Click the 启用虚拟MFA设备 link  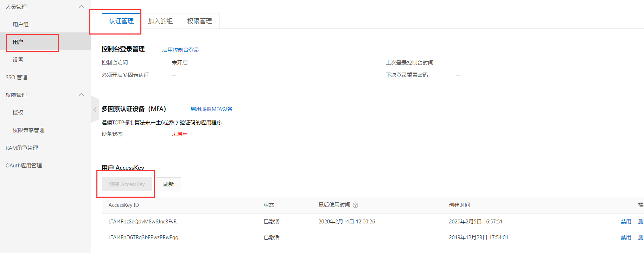coord(211,109)
